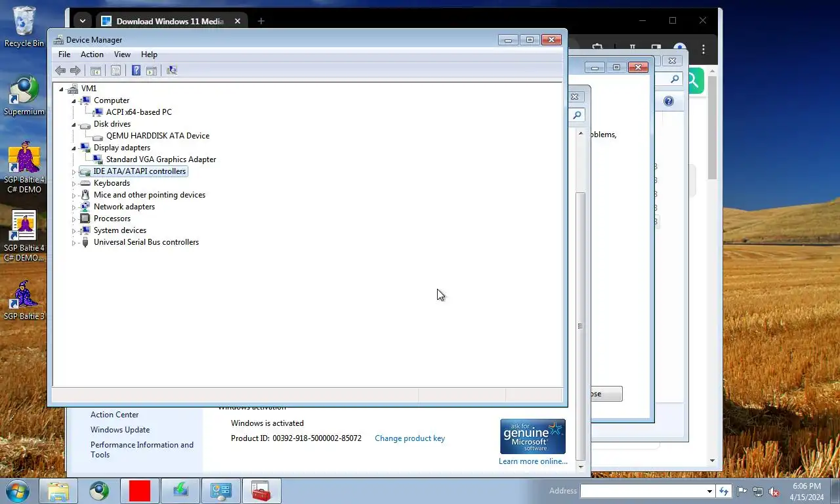Select the Network adapters category icon

(85, 207)
